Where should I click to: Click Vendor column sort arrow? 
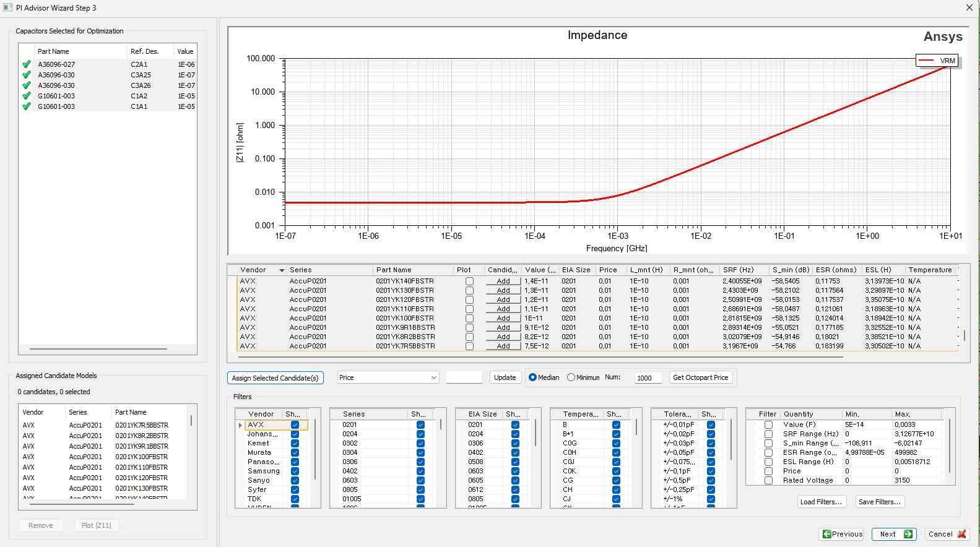(282, 270)
